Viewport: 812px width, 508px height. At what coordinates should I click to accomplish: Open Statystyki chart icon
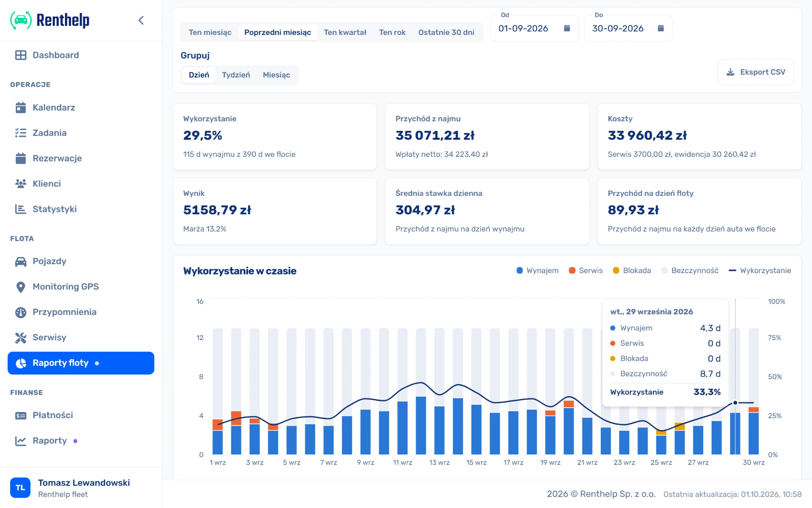point(21,209)
